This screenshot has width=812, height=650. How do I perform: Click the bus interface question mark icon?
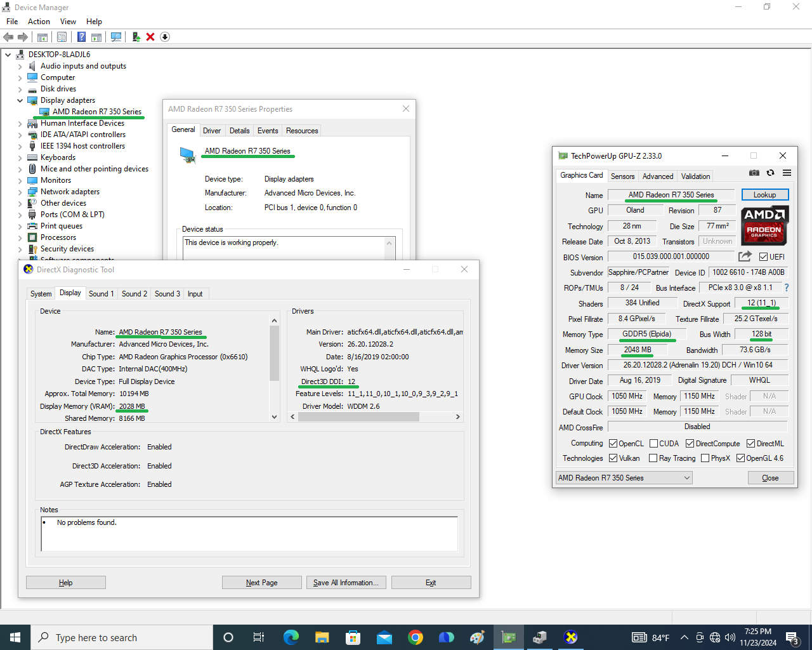(x=787, y=288)
